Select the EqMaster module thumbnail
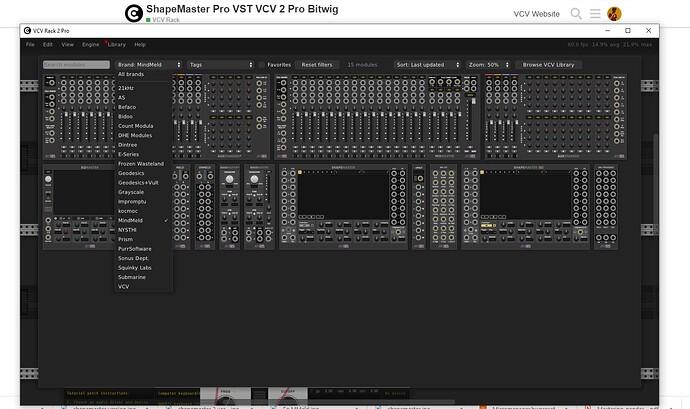Viewport: 690px width, 409px height. click(79, 207)
